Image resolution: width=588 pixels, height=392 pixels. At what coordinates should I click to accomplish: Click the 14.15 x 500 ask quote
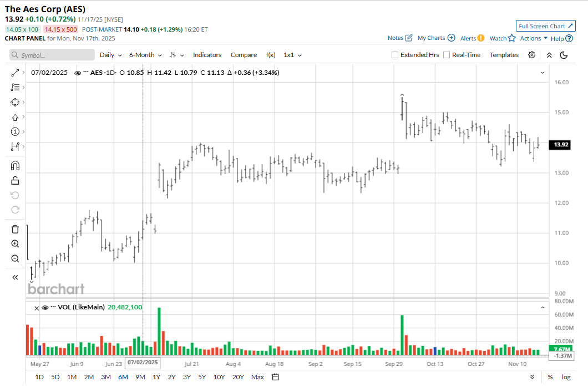pos(61,29)
